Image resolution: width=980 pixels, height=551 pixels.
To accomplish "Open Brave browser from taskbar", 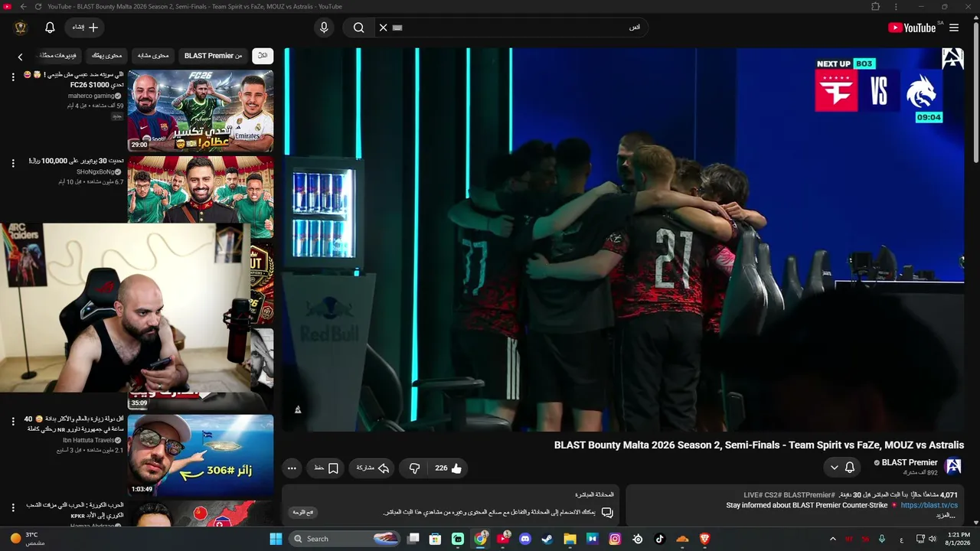I will pyautogui.click(x=705, y=539).
